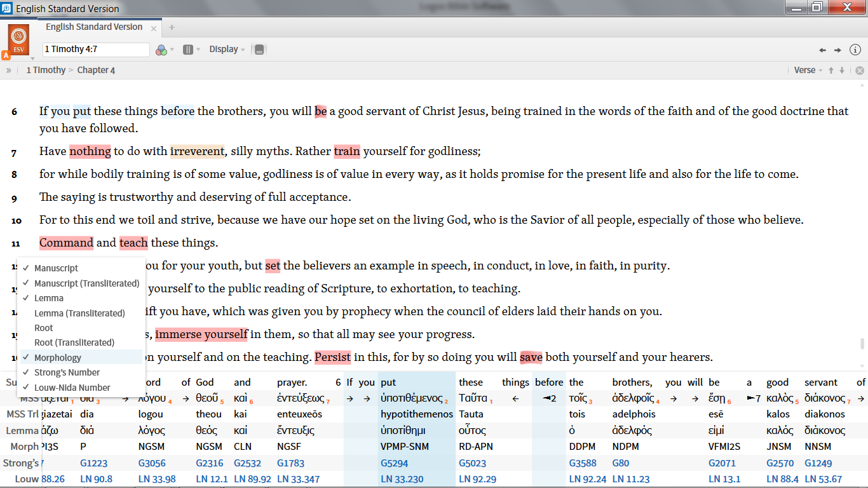This screenshot has width=868, height=488.
Task: Click the vertical scrollbar of the text pane
Action: click(862, 344)
